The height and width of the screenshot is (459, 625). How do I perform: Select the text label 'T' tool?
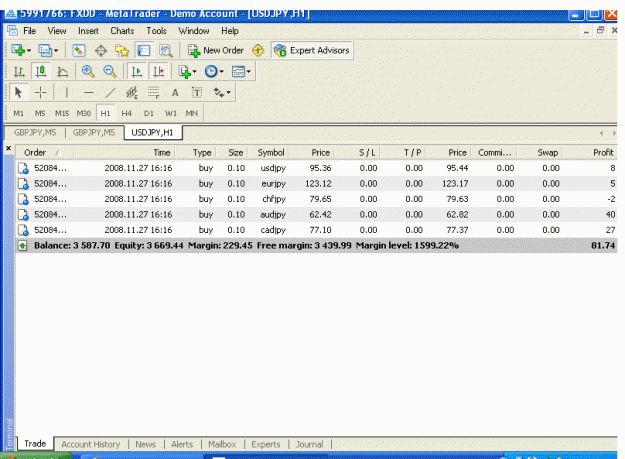pyautogui.click(x=197, y=92)
